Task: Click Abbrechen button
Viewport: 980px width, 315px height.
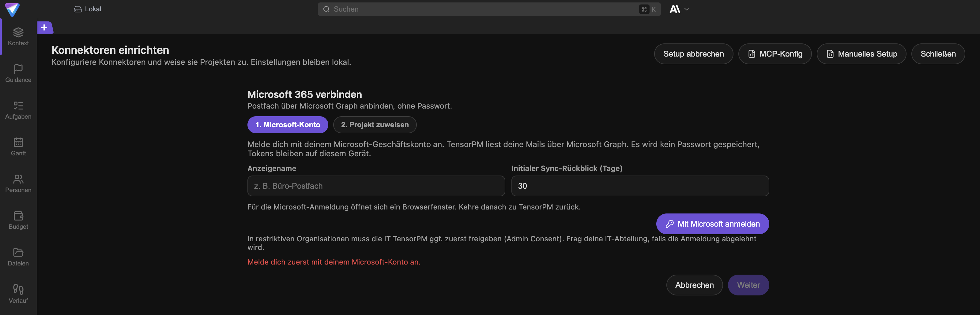Action: tap(694, 285)
